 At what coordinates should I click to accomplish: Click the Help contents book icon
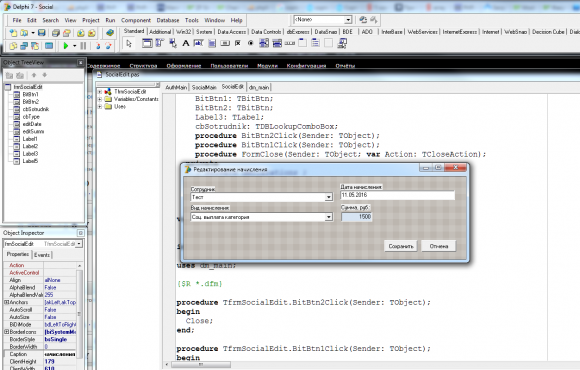109,33
